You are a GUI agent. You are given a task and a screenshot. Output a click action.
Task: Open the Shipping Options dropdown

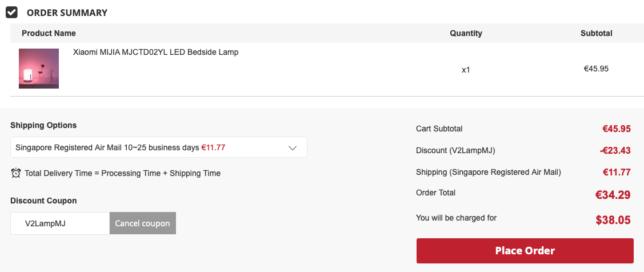(158, 147)
